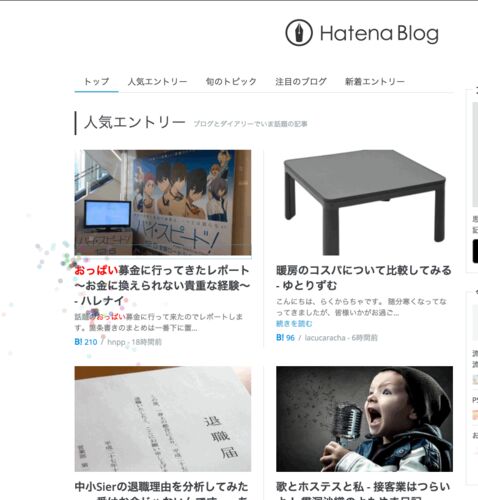The width and height of the screenshot is (478, 500).
Task: Open the 暖房のコスパについて比較してみる article title
Action: 364,278
